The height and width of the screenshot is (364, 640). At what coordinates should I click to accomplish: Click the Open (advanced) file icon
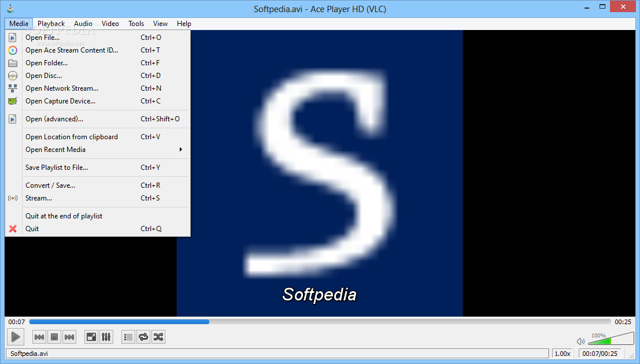click(x=13, y=119)
